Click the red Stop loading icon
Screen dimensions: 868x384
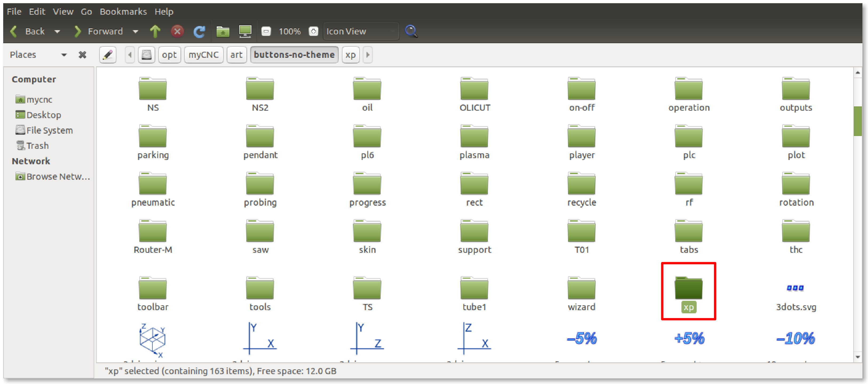[177, 31]
